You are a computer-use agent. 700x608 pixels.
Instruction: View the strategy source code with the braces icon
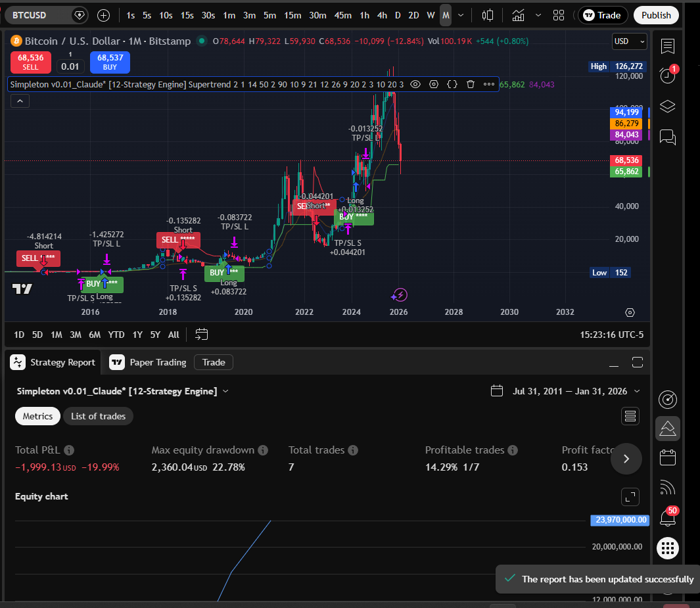[x=452, y=84]
